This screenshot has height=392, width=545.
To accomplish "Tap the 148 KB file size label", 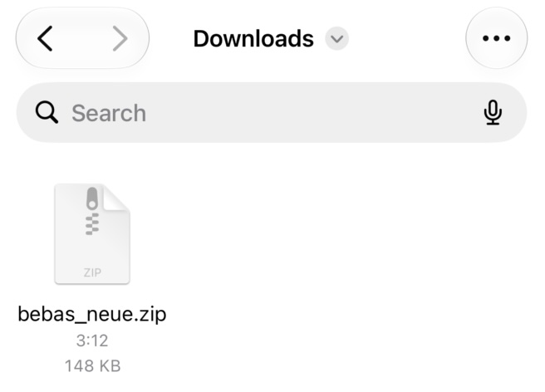I will coord(92,366).
